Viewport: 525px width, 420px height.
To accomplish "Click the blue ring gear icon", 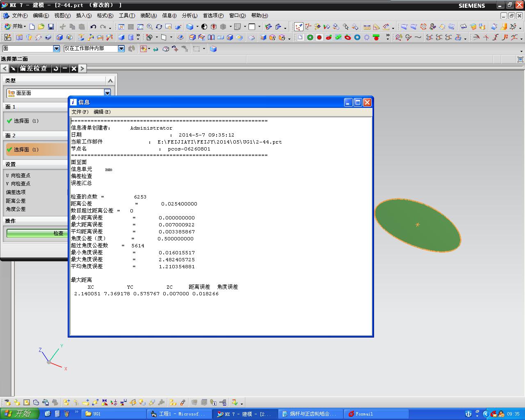I will 357,37.
